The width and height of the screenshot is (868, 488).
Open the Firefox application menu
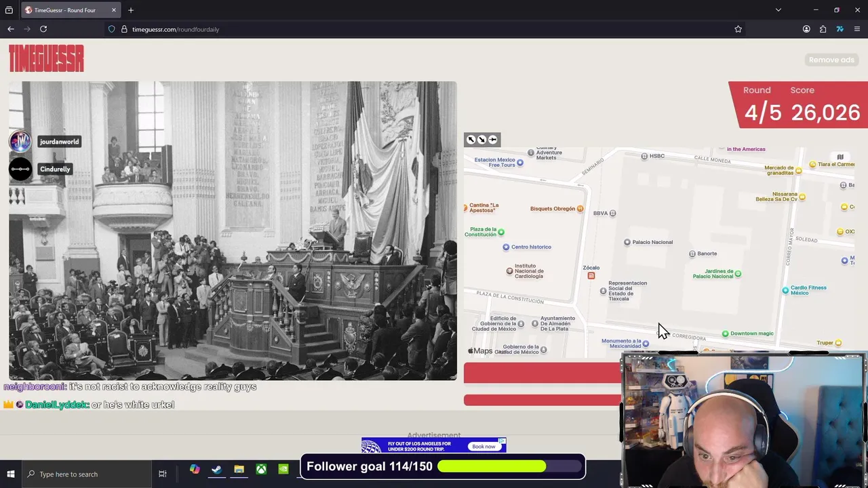pyautogui.click(x=857, y=29)
